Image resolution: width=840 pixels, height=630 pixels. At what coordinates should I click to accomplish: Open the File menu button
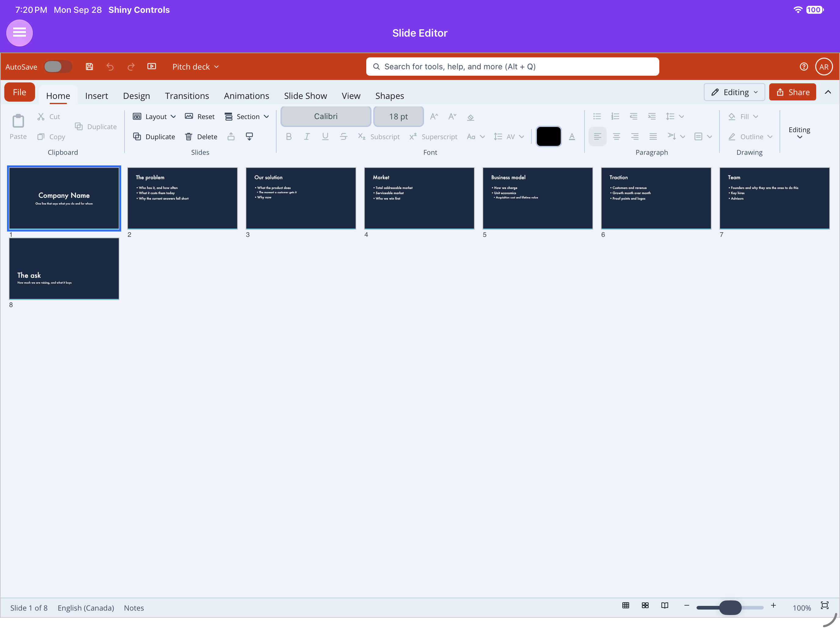coord(19,92)
